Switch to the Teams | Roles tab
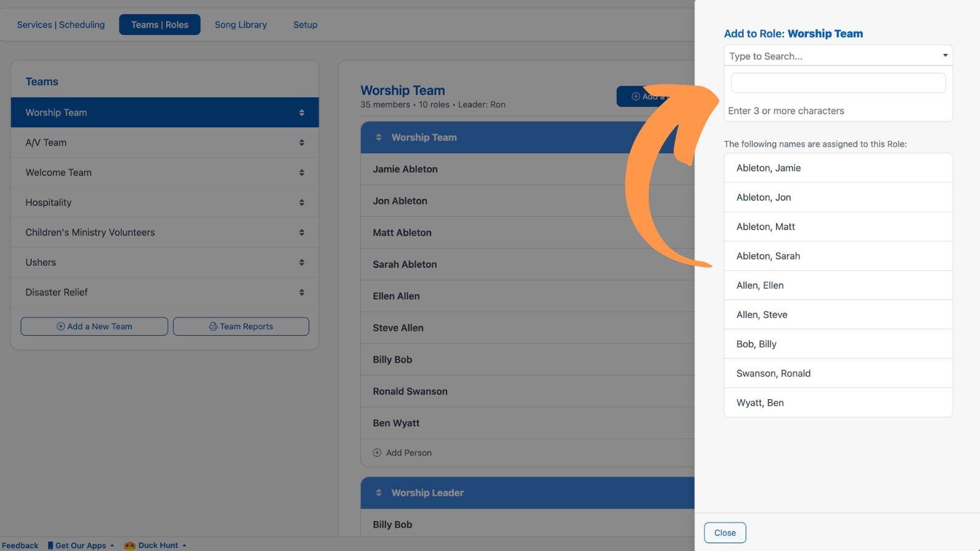This screenshot has height=551, width=980. point(160,24)
